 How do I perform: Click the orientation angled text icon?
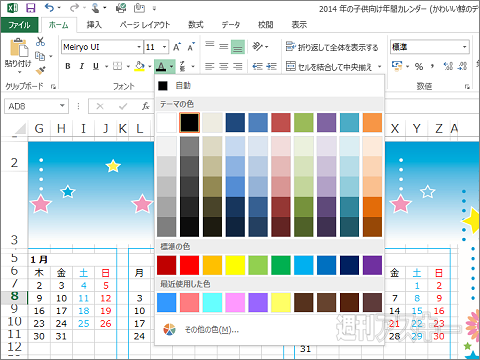pos(257,46)
